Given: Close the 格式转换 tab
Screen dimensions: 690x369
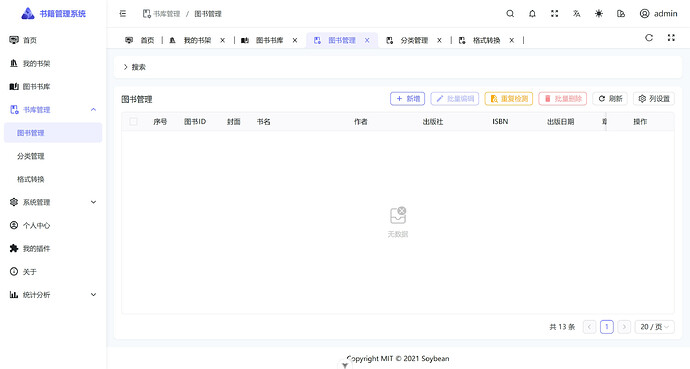Looking at the screenshot, I should pyautogui.click(x=512, y=40).
